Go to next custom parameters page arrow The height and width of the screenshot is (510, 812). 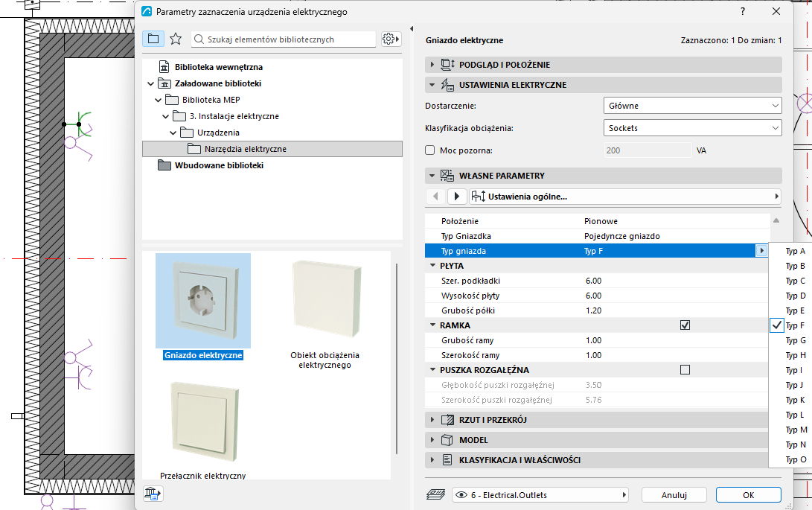coord(456,197)
